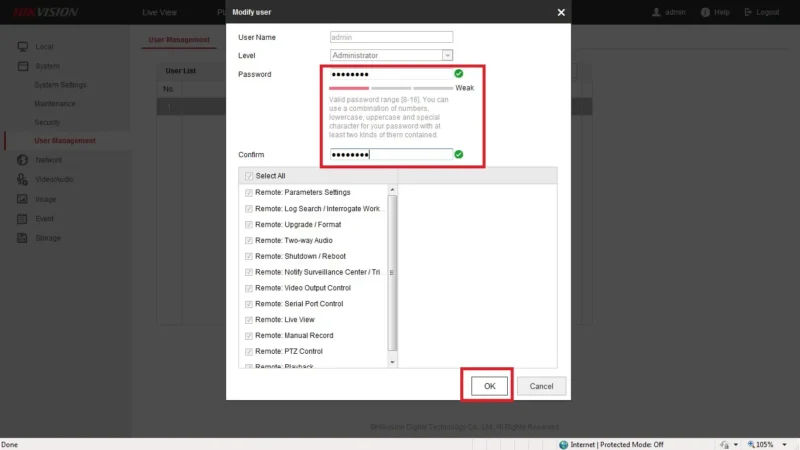Toggle Remote: Video Output Control checkbox
The width and height of the screenshot is (800, 450).
click(x=248, y=288)
